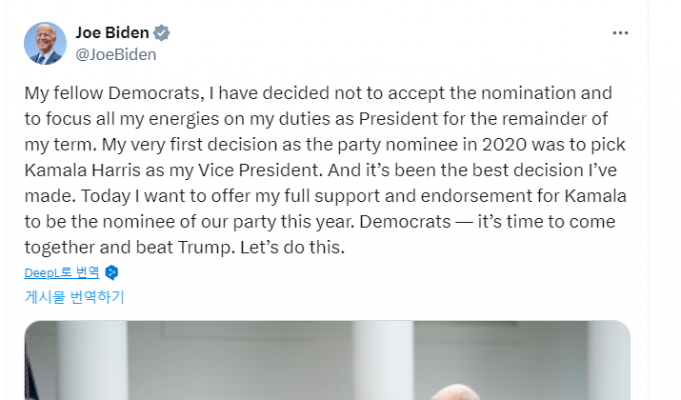
Task: Click the "게시물 번역하기" translate post link
Action: pos(75,296)
